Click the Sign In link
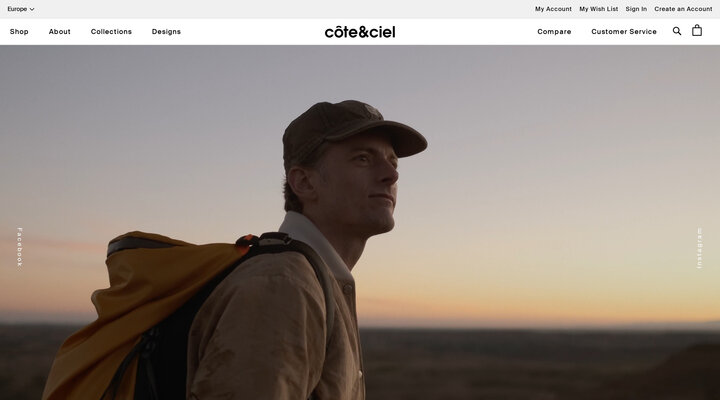The width and height of the screenshot is (720, 400). coord(636,9)
